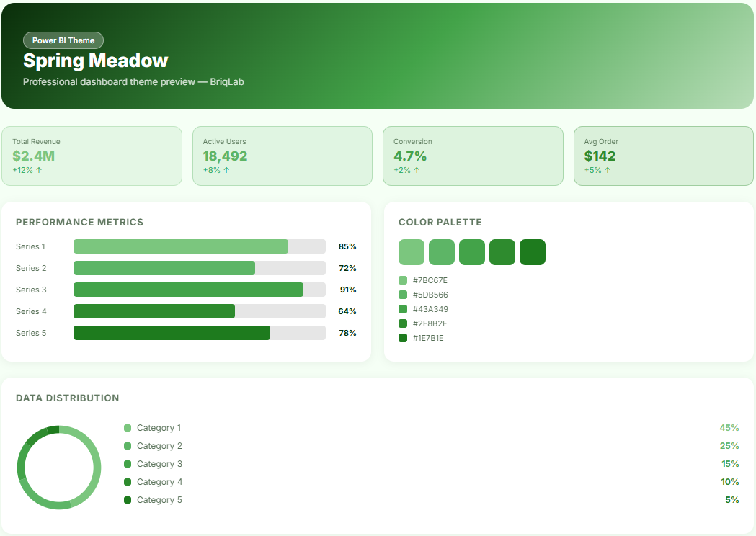The height and width of the screenshot is (536, 756).
Task: Select the Series 5 bar
Action: pyautogui.click(x=199, y=333)
